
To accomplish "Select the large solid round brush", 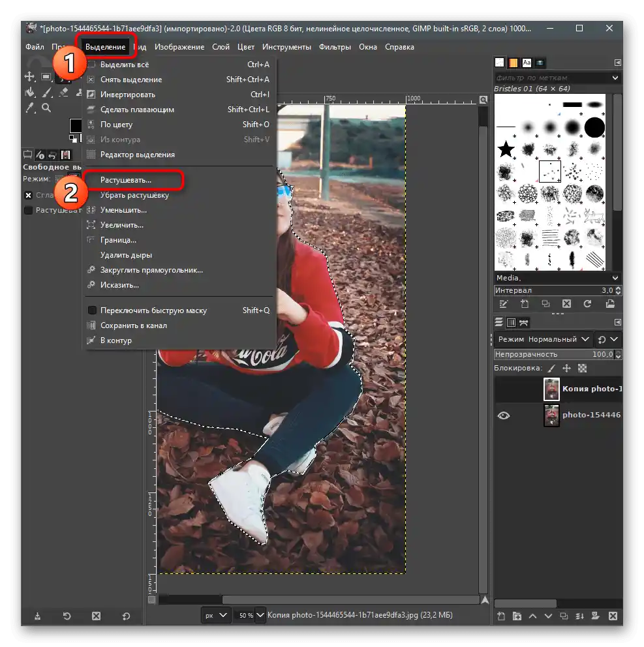I will [594, 127].
